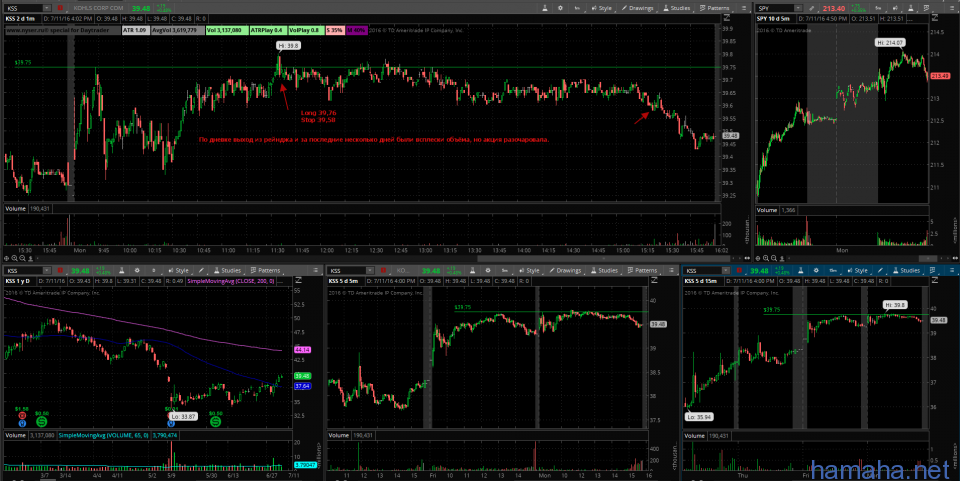Click the 'Hi: 214.07' bubble on SPY chart
960x481 pixels.
pos(890,43)
